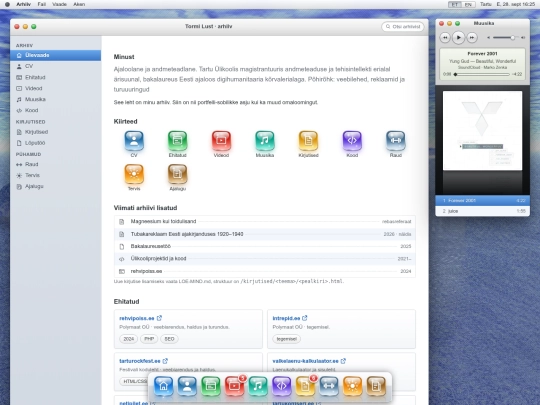This screenshot has height=405, width=540.
Task: Open the Fail menu in the menu bar
Action: click(42, 4)
